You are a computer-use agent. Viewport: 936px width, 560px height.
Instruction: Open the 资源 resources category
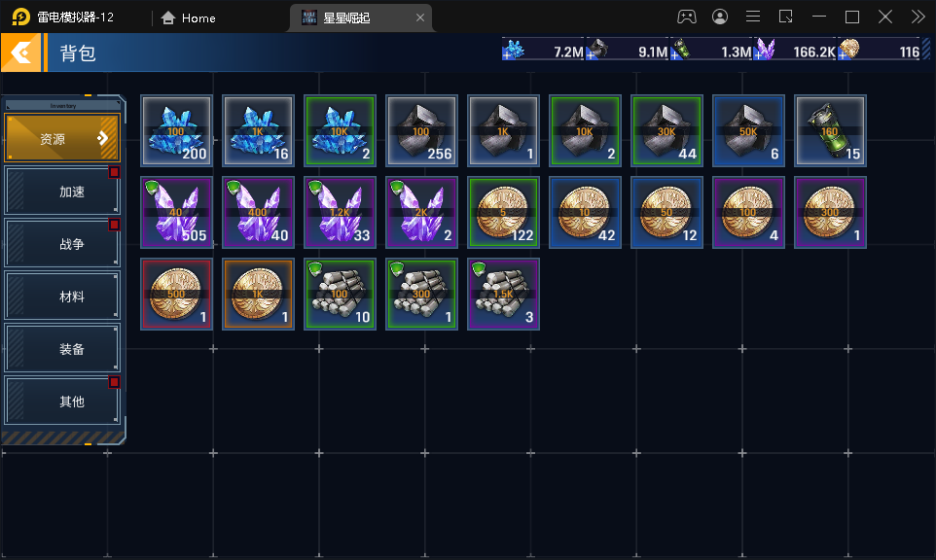coord(62,138)
